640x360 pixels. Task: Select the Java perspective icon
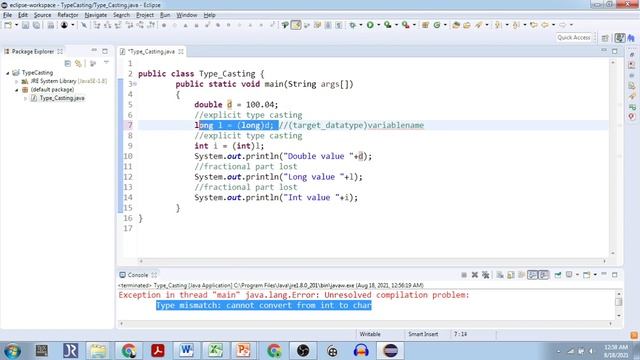[x=620, y=38]
